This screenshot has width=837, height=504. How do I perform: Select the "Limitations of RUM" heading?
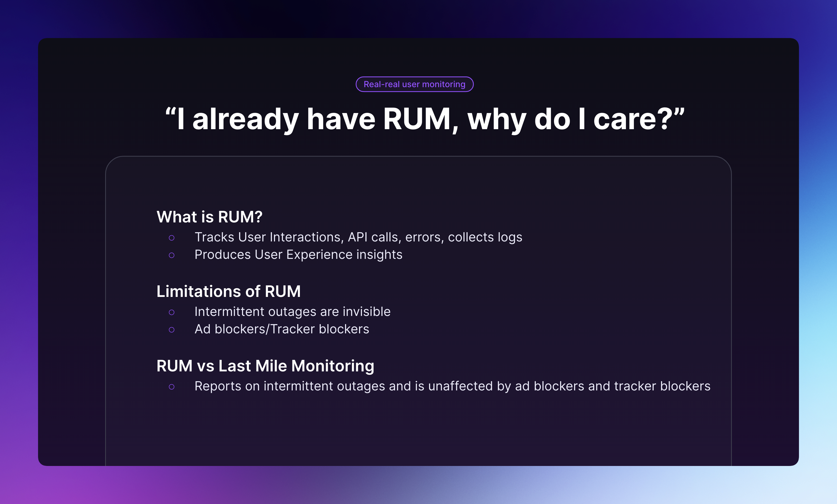pos(228,291)
